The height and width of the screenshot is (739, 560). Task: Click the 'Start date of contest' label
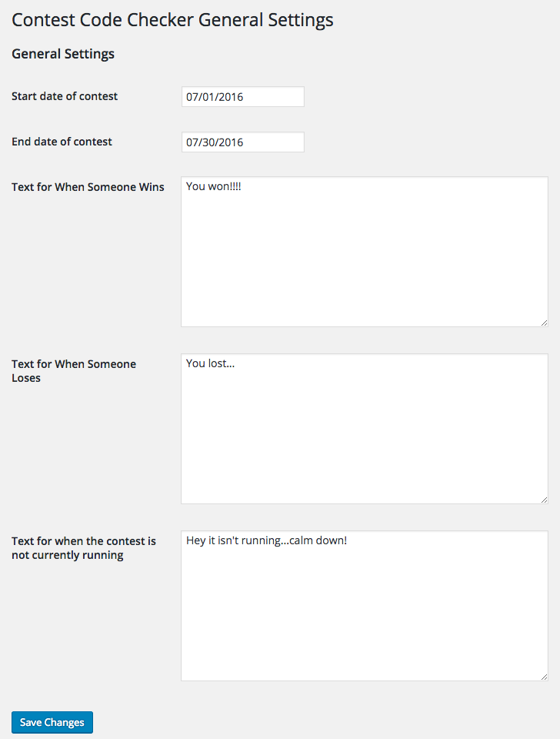point(65,96)
